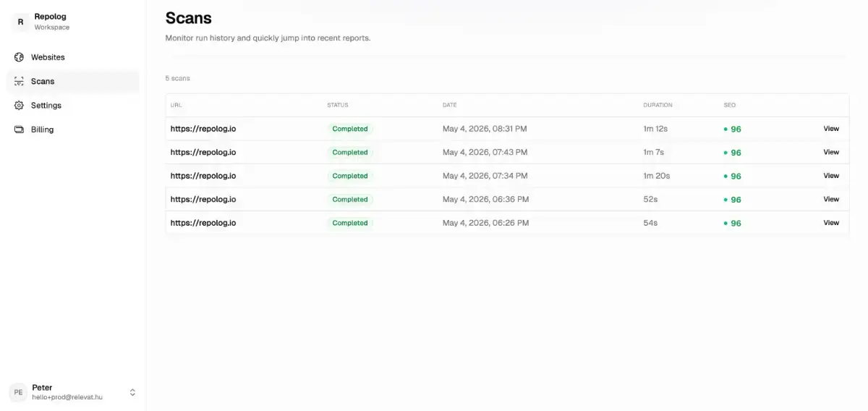Go to Websites in the sidebar
868x411 pixels.
point(72,57)
